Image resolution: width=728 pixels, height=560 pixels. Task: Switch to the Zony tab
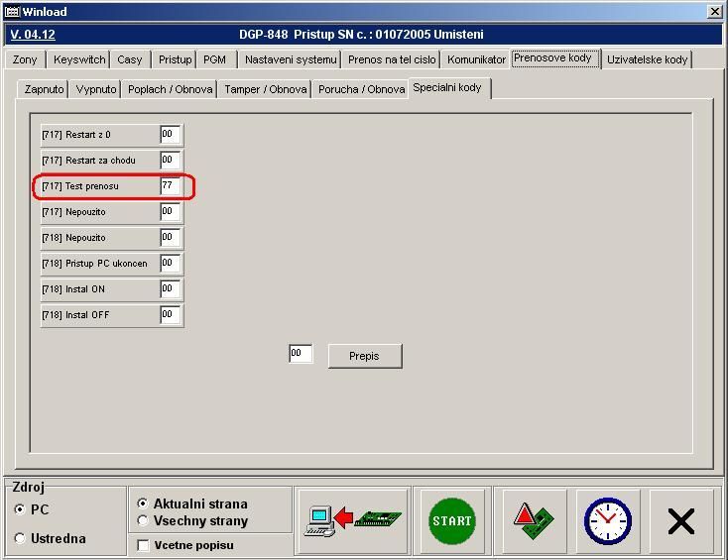click(x=25, y=59)
